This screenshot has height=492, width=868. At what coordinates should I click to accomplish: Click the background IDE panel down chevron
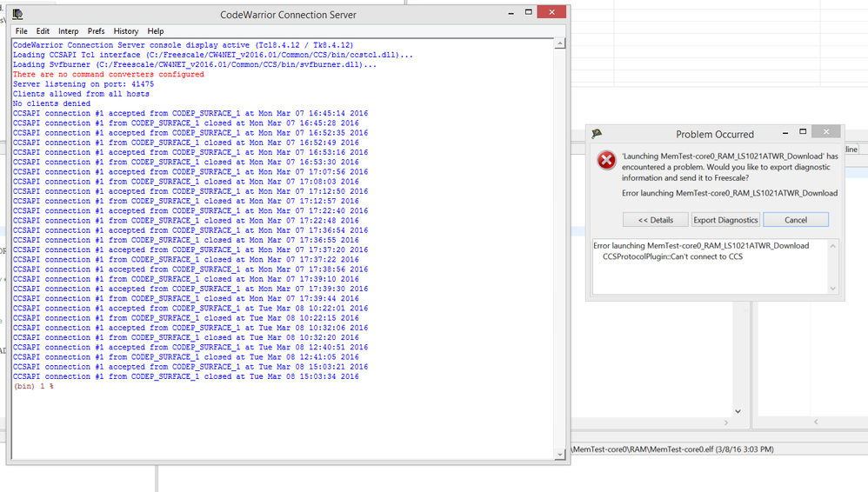coord(738,411)
